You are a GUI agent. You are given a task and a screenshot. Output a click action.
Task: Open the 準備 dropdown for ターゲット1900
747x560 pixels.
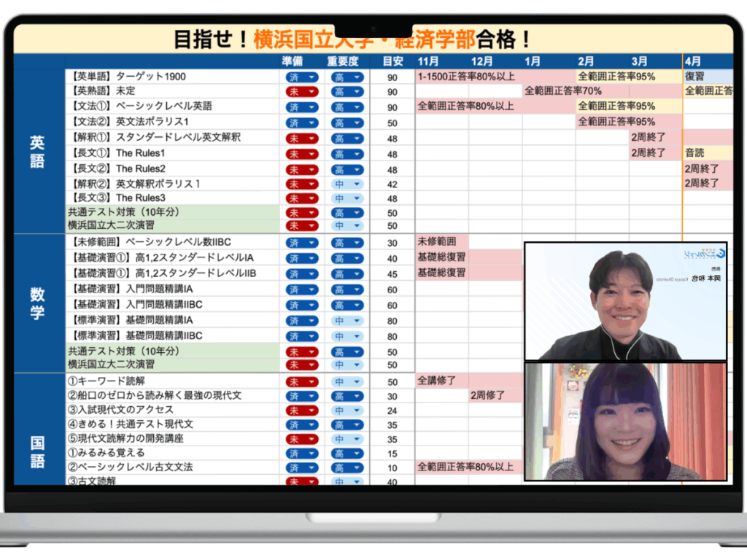click(x=301, y=76)
